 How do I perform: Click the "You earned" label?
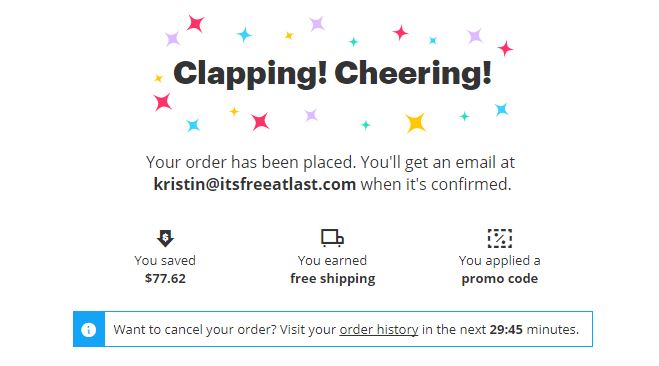pos(332,261)
